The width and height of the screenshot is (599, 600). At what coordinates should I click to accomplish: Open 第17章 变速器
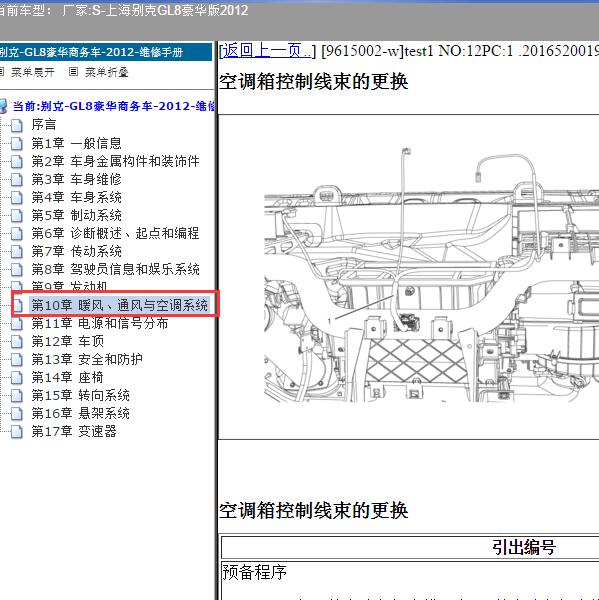(x=74, y=431)
